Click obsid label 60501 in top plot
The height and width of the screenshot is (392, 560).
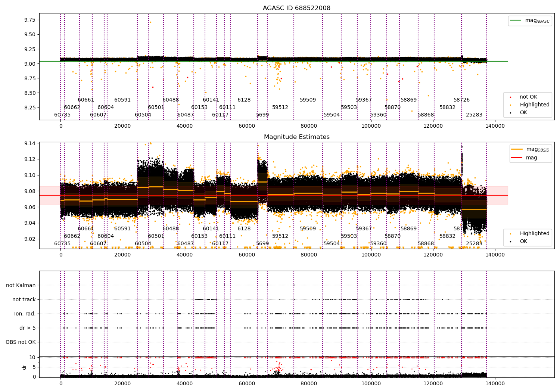(x=156, y=108)
